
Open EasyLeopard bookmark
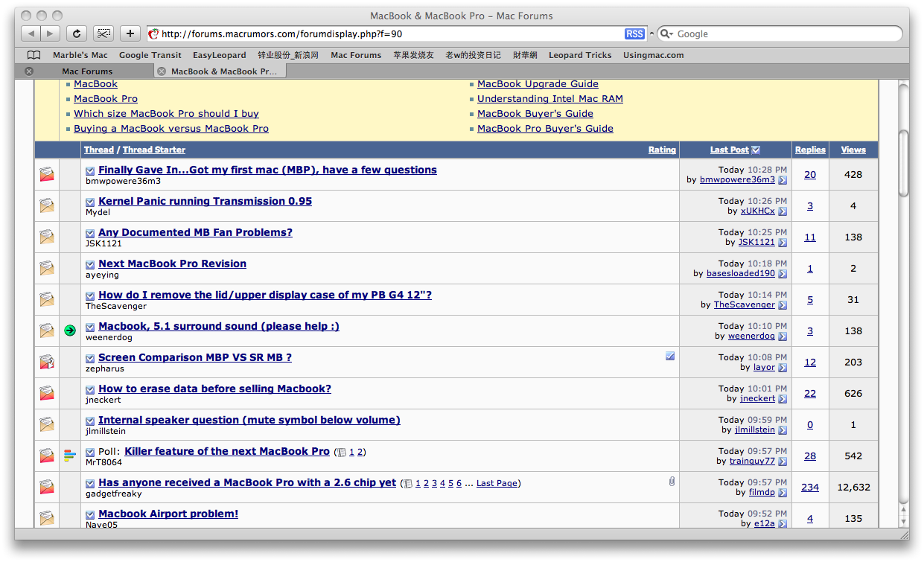coord(220,55)
